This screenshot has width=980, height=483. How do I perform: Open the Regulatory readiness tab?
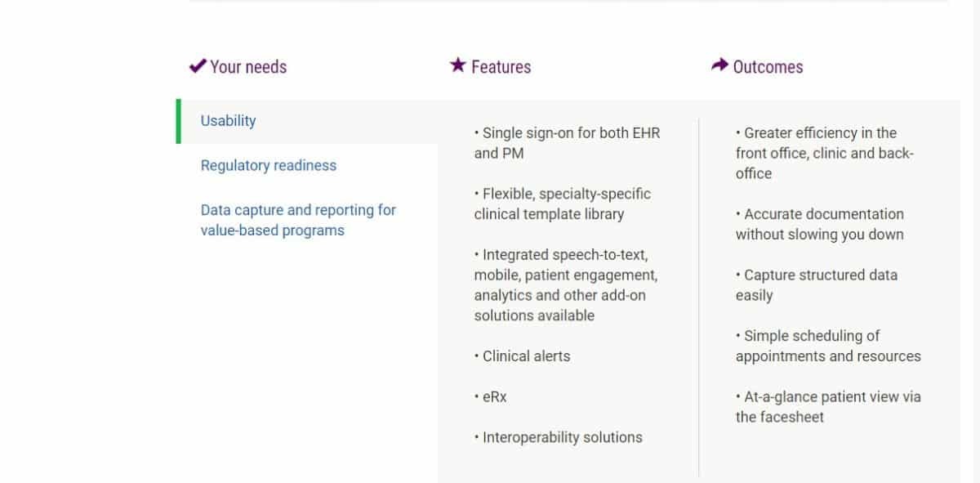[x=269, y=165]
